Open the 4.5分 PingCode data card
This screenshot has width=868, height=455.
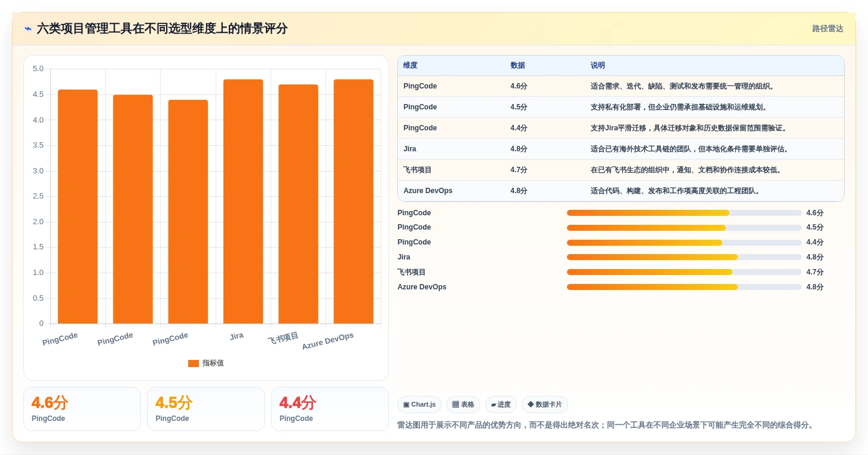click(x=206, y=409)
